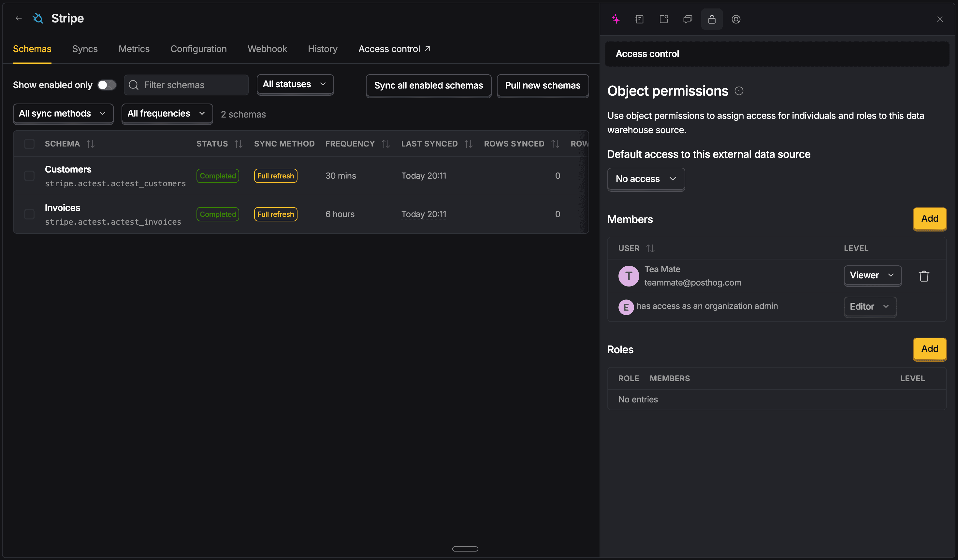Click the Tea Mate avatar

[628, 276]
